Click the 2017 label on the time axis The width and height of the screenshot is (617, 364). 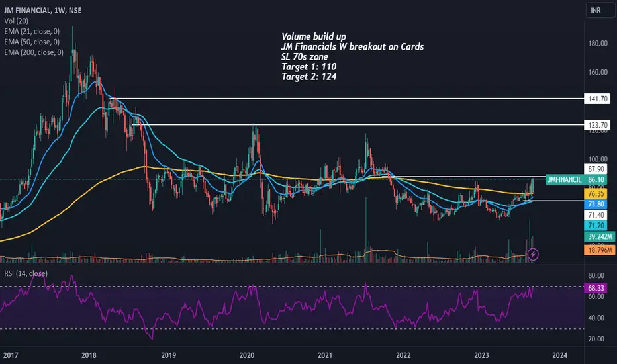11,355
